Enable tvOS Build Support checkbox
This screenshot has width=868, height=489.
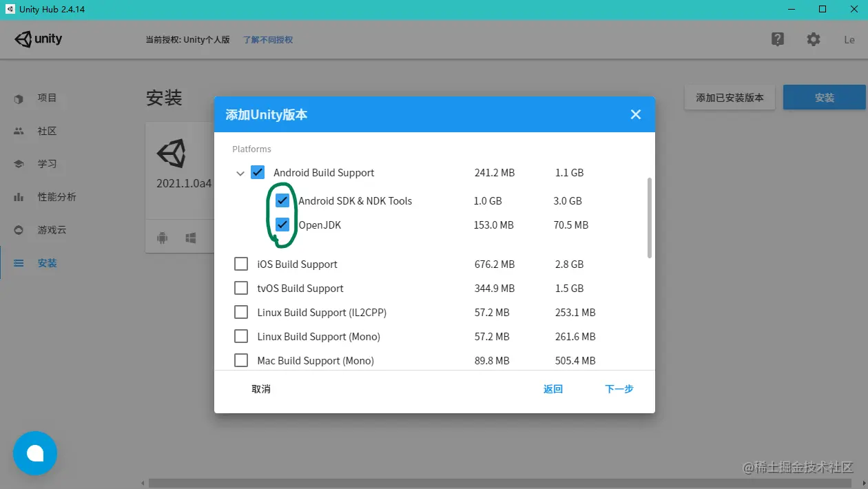241,288
